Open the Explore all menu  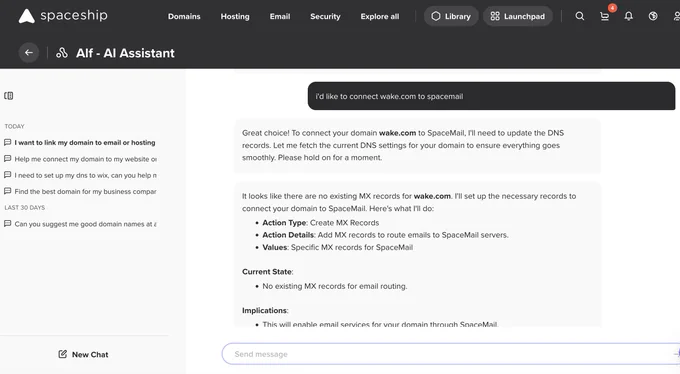point(380,16)
